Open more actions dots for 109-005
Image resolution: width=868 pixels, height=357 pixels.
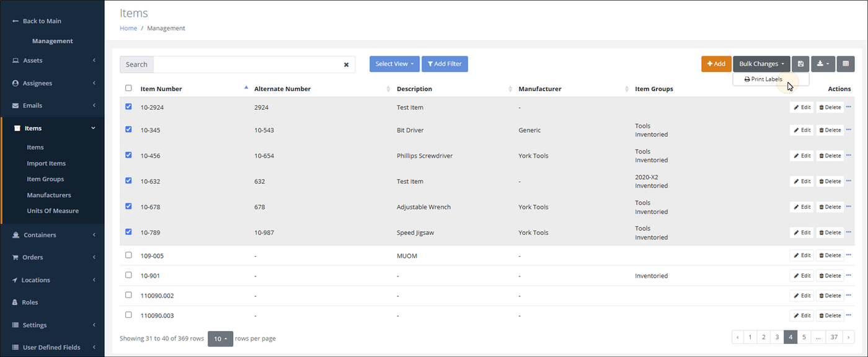[849, 255]
